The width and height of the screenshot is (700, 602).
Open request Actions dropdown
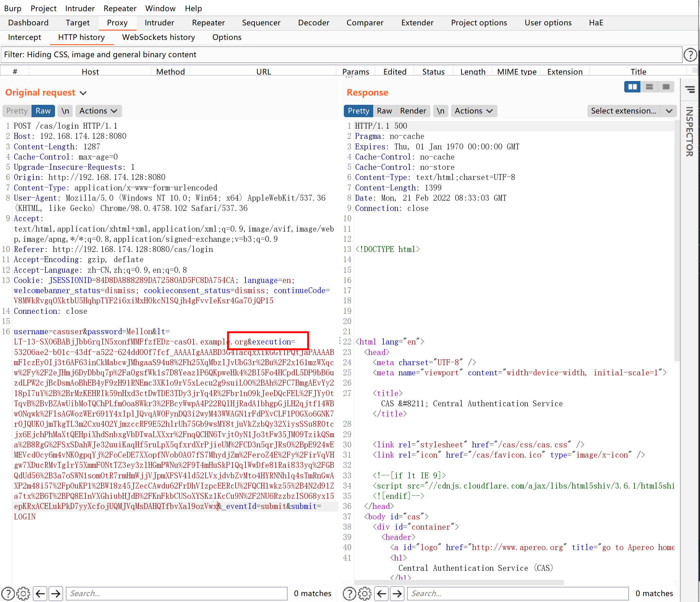coord(98,111)
